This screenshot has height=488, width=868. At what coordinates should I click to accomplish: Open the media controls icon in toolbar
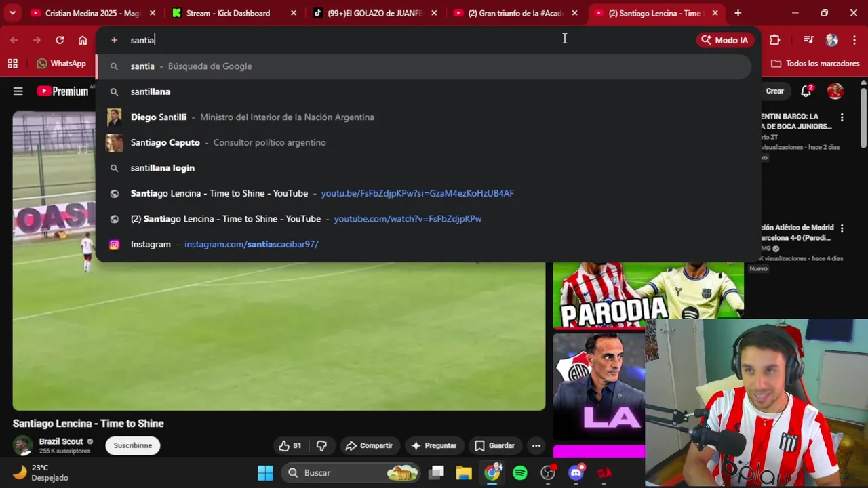pos(808,40)
